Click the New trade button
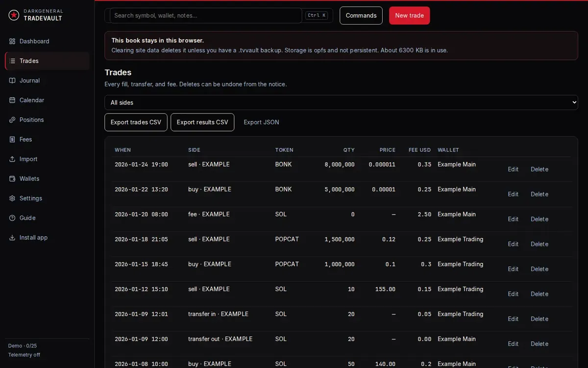 [x=410, y=15]
